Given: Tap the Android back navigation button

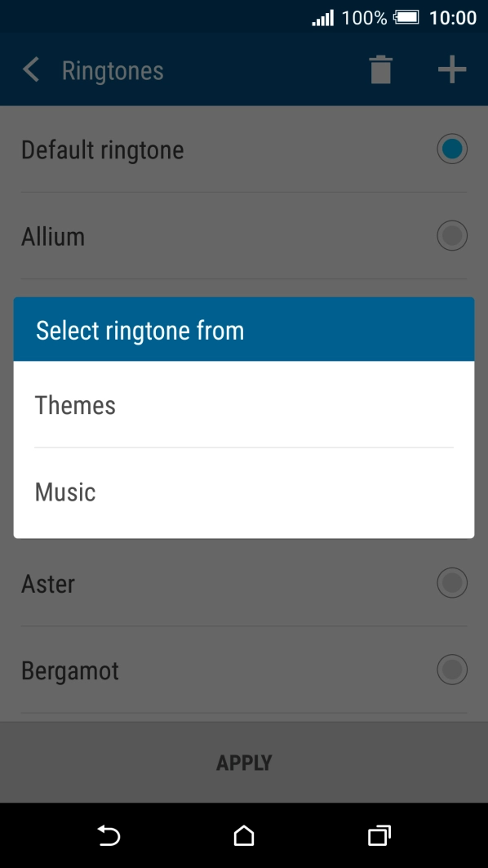Looking at the screenshot, I should [109, 835].
